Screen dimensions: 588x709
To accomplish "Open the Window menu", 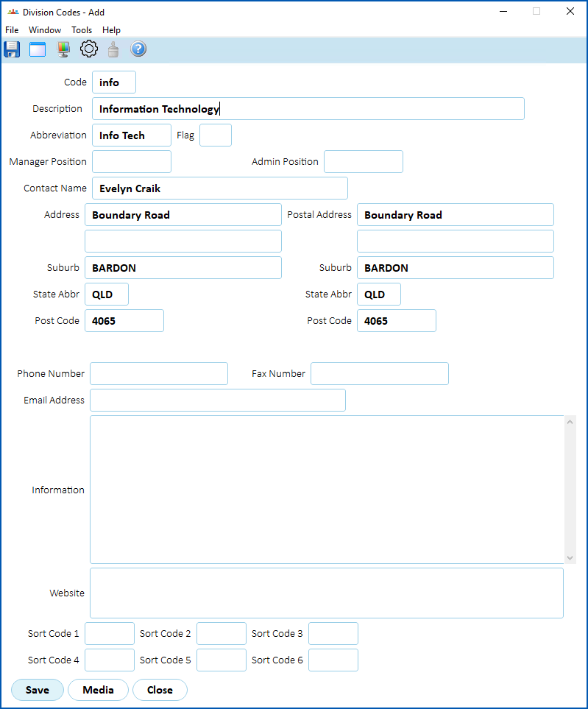I will click(x=45, y=30).
